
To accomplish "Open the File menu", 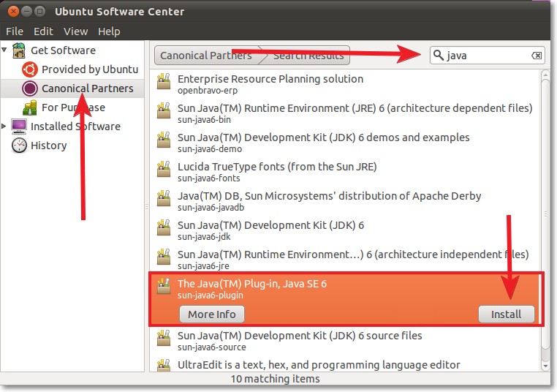I will pos(15,31).
